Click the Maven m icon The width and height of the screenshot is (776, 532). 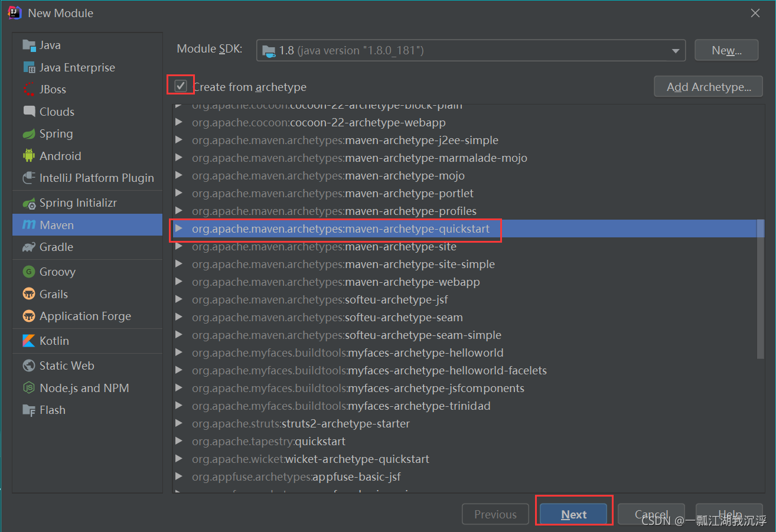(x=29, y=225)
